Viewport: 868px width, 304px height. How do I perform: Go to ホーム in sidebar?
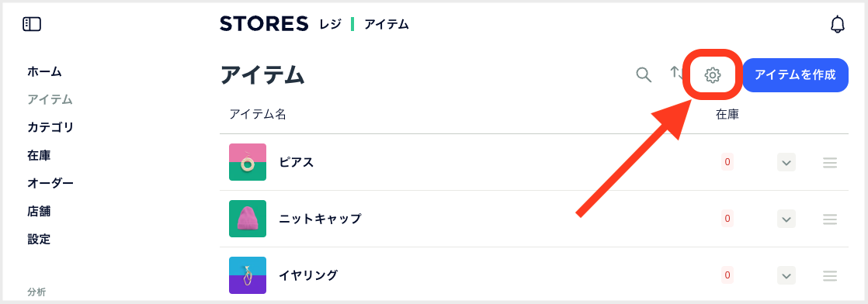point(44,71)
